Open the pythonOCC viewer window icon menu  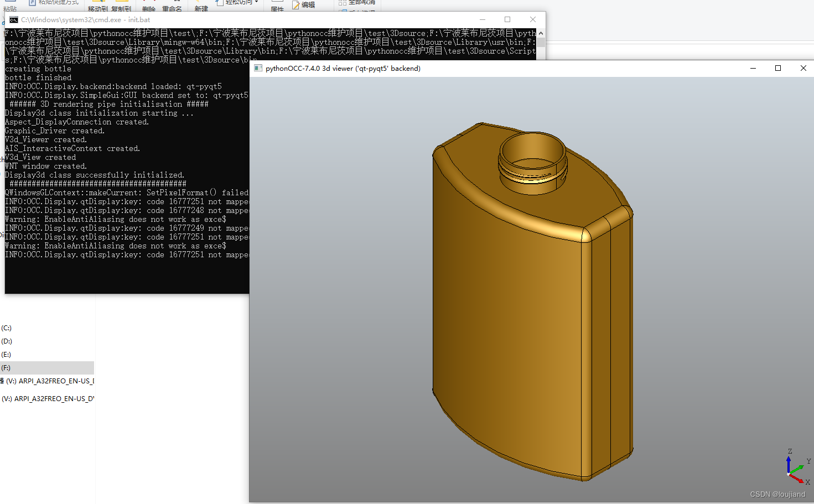pyautogui.click(x=258, y=68)
